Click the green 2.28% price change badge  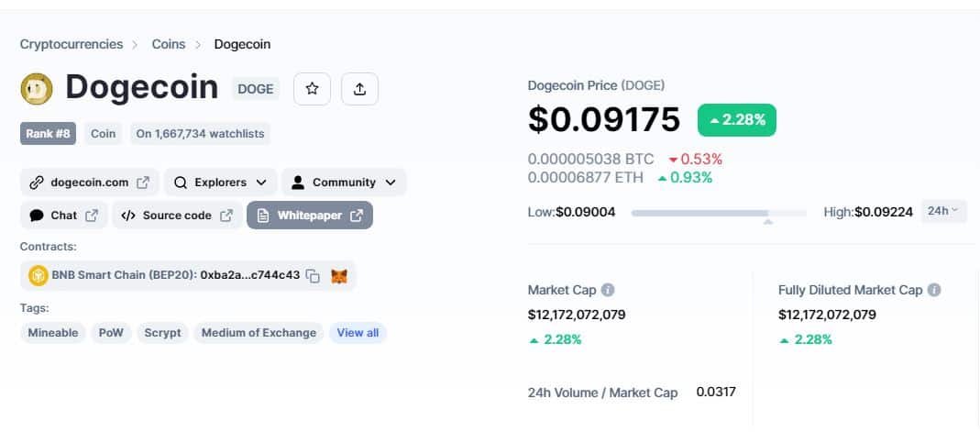point(737,120)
